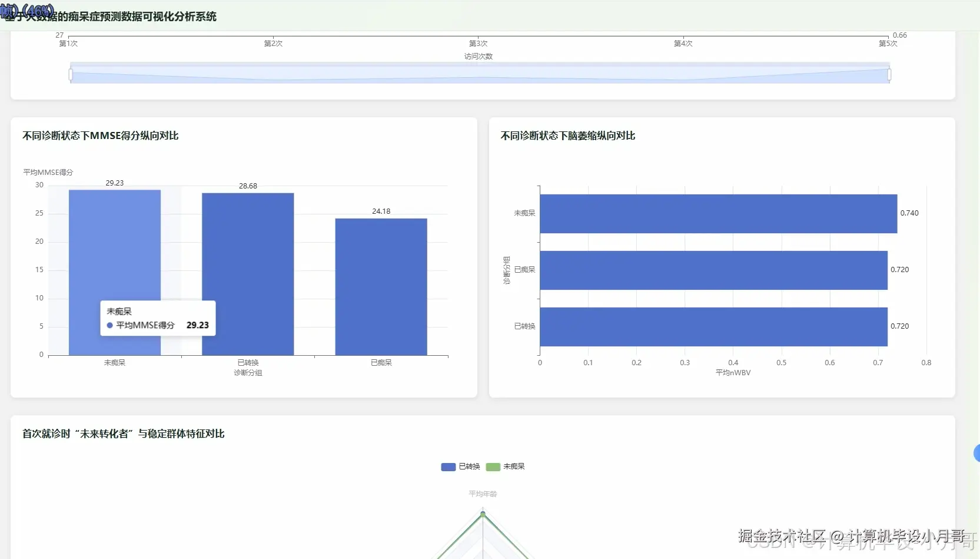Click the 平均年龄 radar axis label
980x559 pixels.
(483, 494)
